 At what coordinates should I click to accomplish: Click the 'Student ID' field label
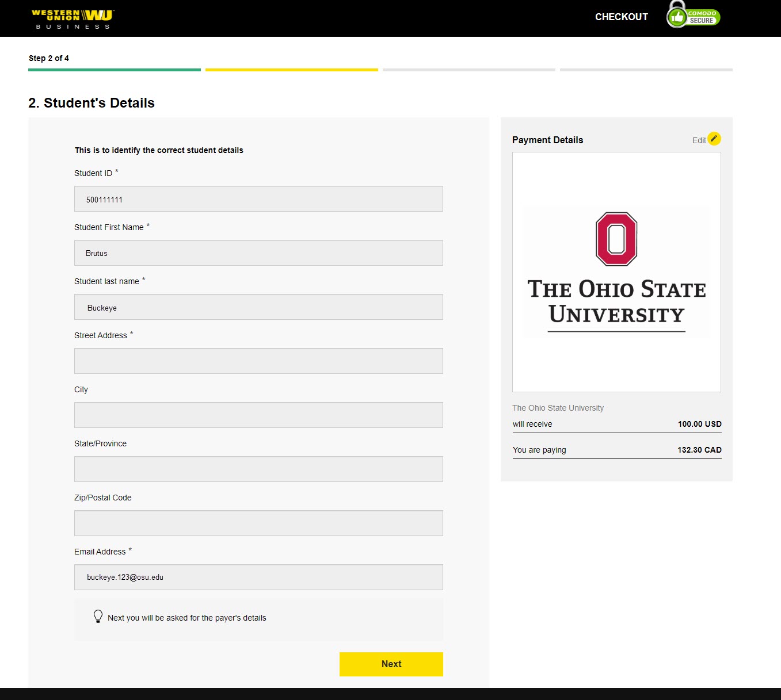[93, 173]
